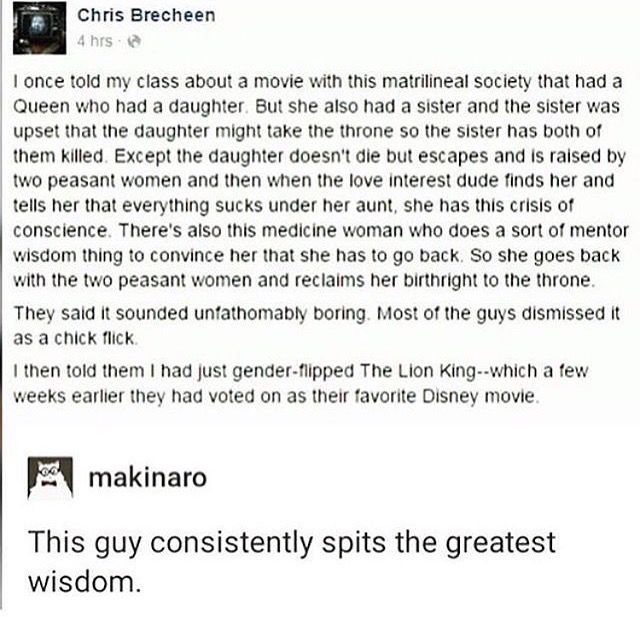Viewport: 640px width, 617px height.
Task: Click the Chris Brecheen author name
Action: pyautogui.click(x=146, y=16)
